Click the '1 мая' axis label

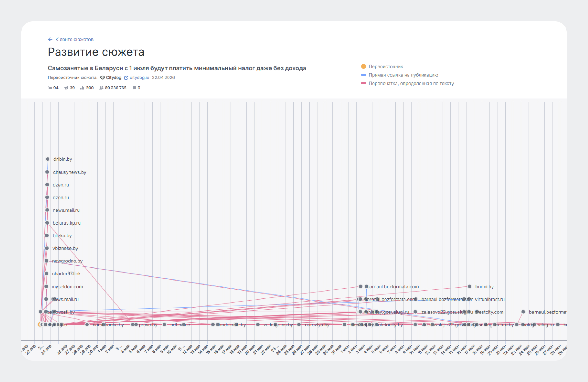click(103, 349)
